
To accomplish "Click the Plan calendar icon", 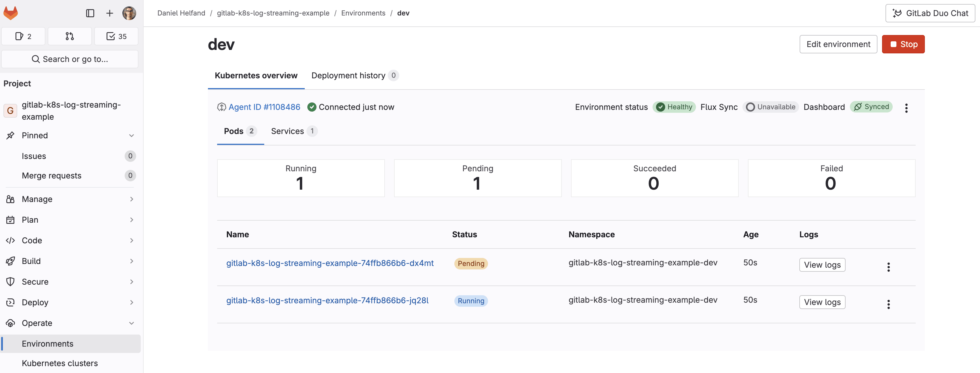I will point(10,220).
